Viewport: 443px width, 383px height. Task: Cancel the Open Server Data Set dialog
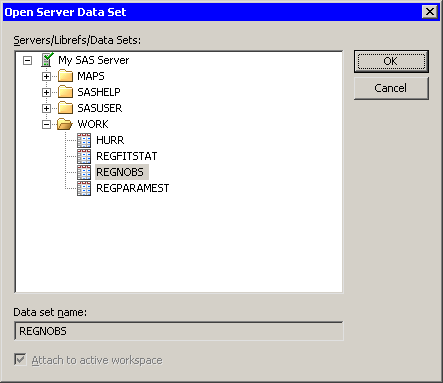[x=391, y=88]
